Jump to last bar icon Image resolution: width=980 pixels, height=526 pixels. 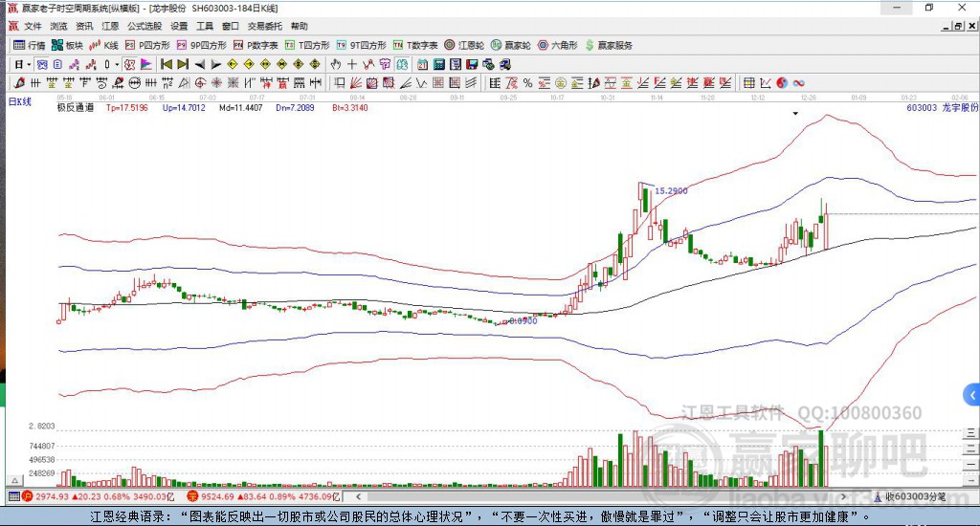183,64
